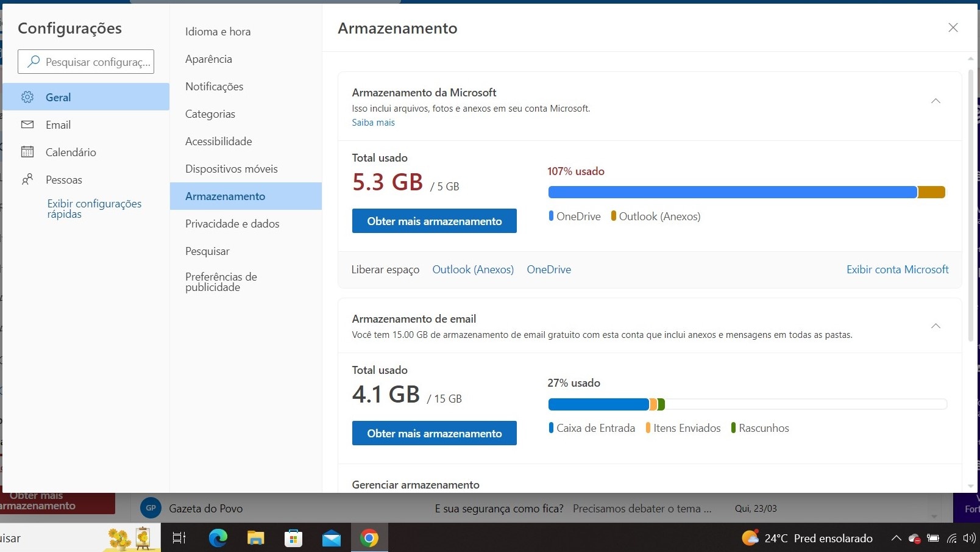Open Task View on the taskbar
Image resolution: width=980 pixels, height=552 pixels.
coord(179,538)
